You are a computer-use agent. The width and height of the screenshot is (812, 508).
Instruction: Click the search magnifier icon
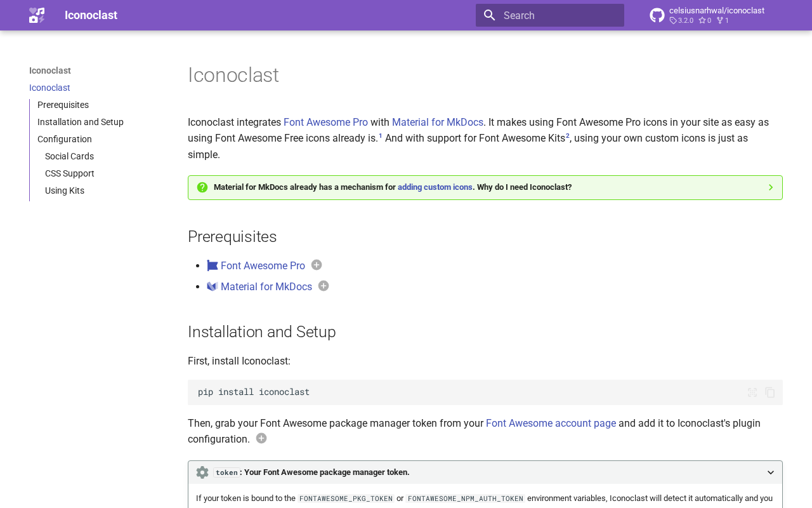click(489, 15)
